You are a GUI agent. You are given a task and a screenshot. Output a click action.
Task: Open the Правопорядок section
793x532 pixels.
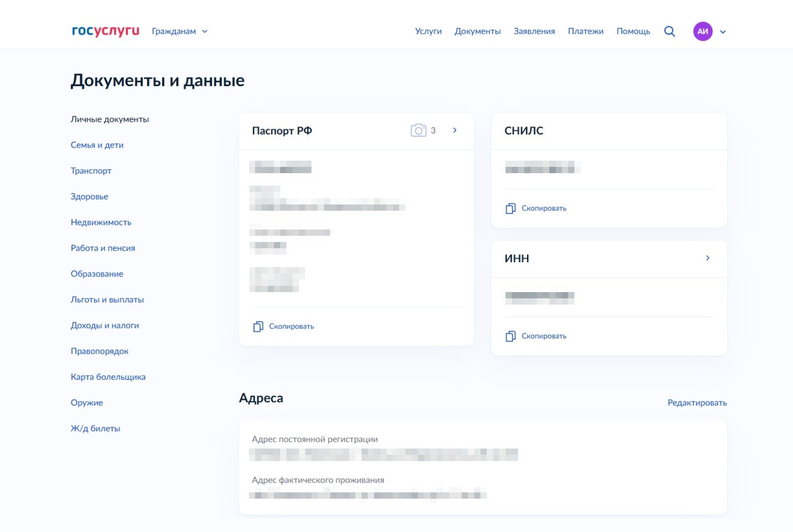[99, 351]
